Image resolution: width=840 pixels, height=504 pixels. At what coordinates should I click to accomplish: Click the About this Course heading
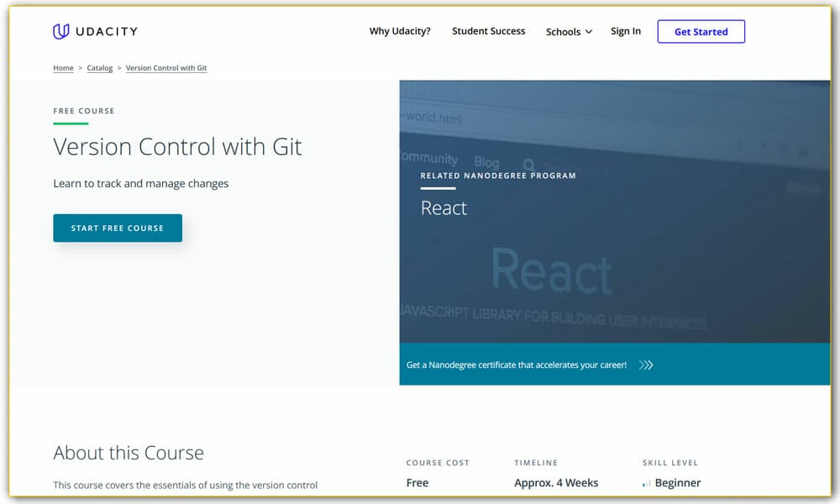click(128, 453)
